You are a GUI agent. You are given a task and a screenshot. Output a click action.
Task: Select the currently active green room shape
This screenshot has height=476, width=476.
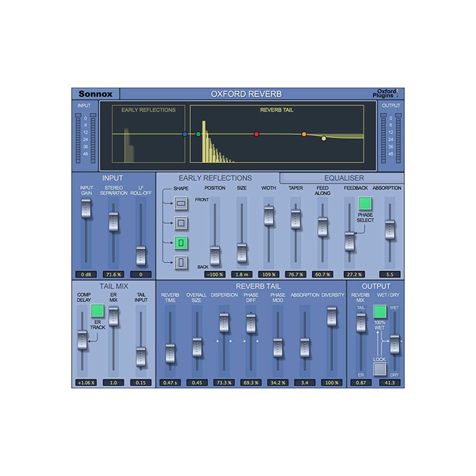click(x=180, y=241)
